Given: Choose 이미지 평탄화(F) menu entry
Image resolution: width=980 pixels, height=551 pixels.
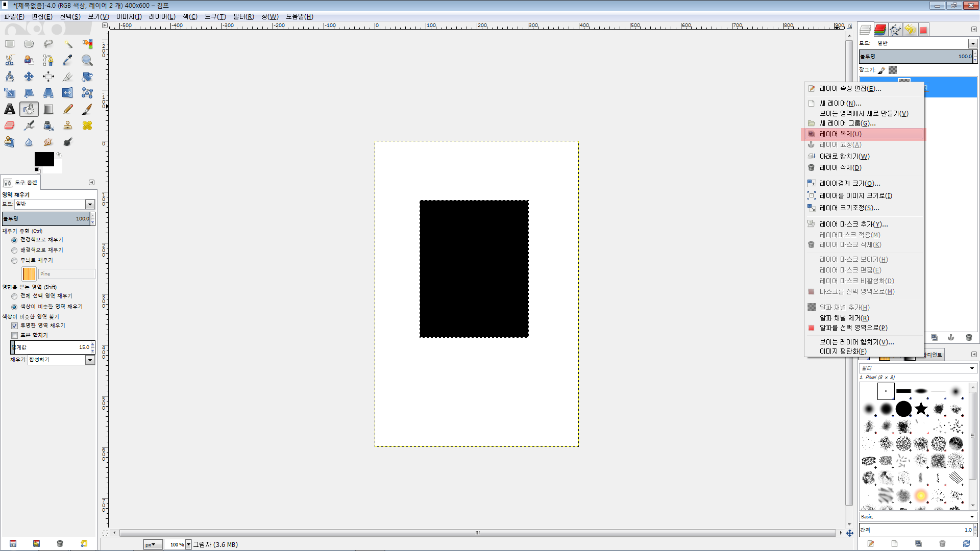Looking at the screenshot, I should pyautogui.click(x=864, y=351).
